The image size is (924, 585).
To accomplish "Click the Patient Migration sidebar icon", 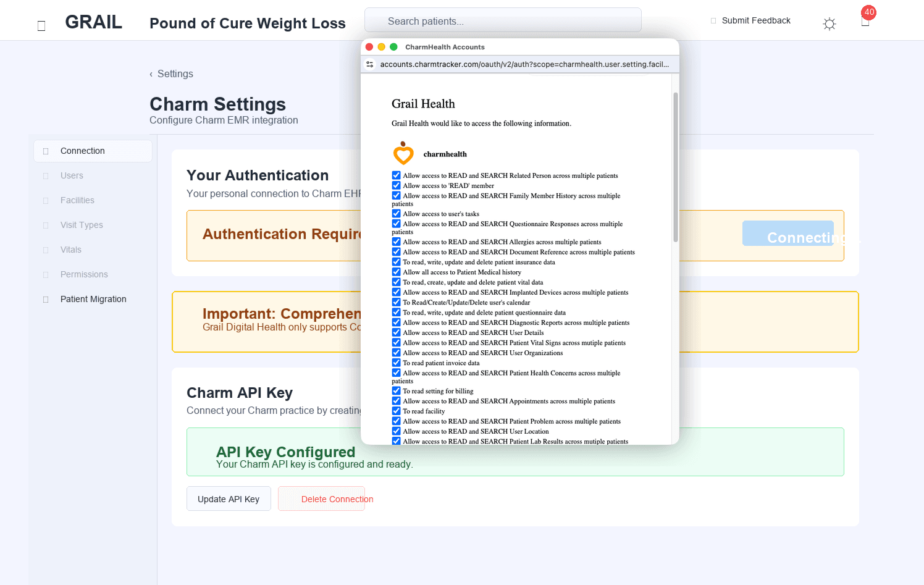I will click(x=46, y=300).
